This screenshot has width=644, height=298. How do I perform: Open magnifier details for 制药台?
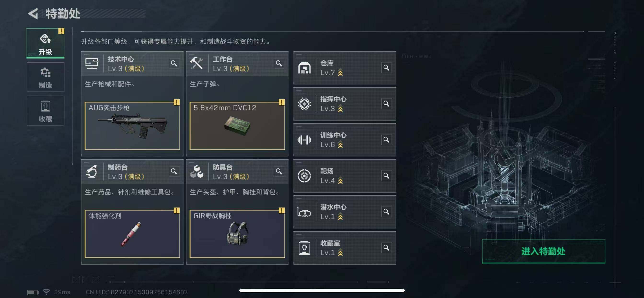click(174, 171)
